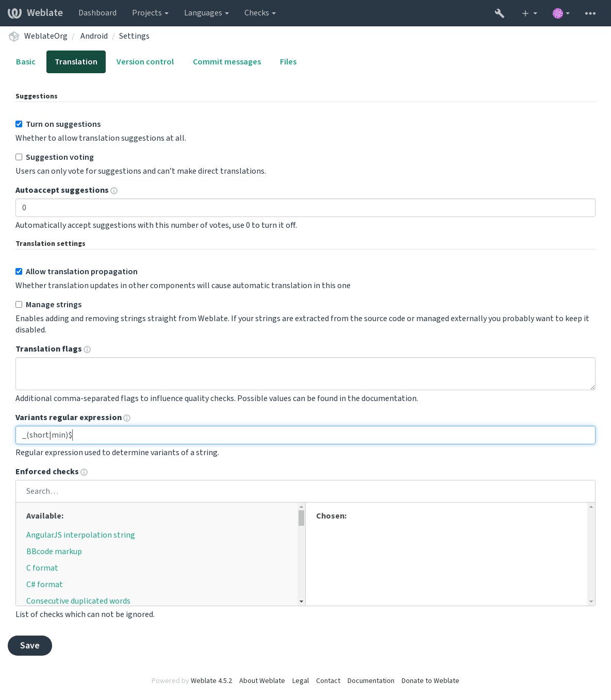Expand the Projects dropdown menu

point(150,13)
